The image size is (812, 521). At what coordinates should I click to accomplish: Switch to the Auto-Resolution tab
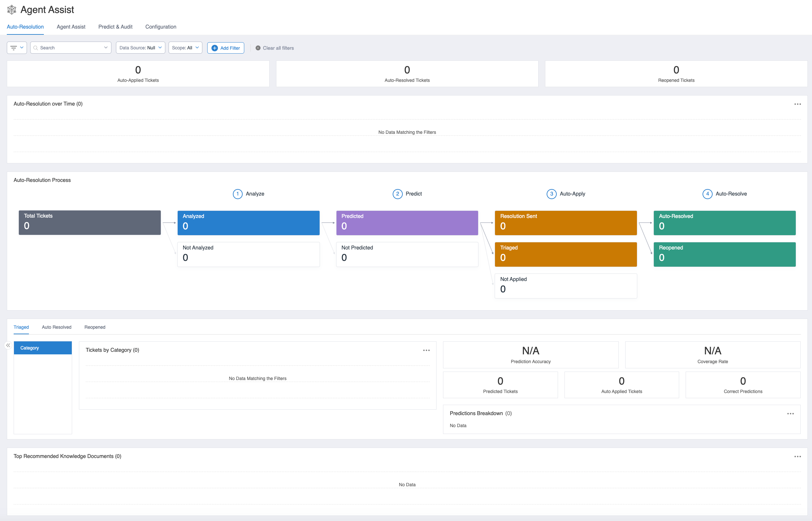tap(25, 27)
